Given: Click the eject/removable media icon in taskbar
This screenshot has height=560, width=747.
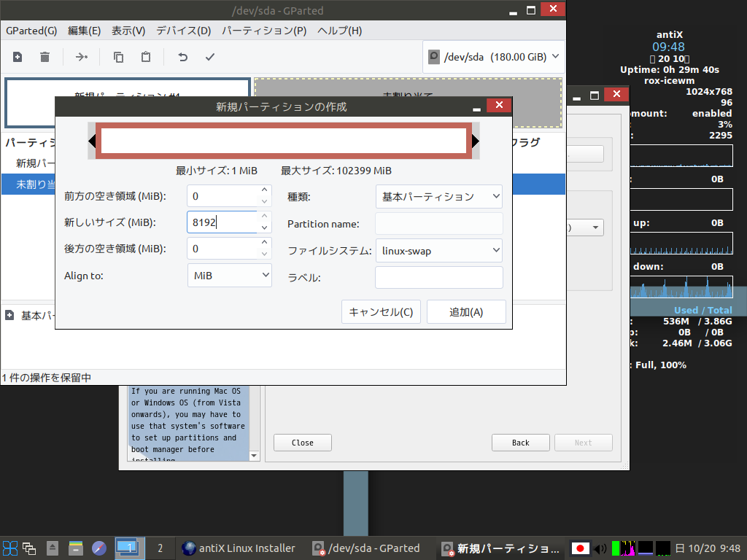Looking at the screenshot, I should [x=53, y=548].
